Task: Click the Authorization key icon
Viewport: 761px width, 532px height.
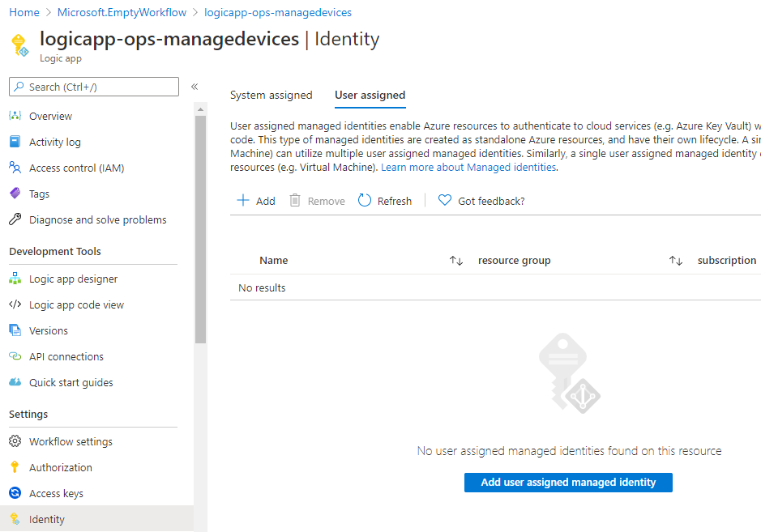Action: (15, 467)
